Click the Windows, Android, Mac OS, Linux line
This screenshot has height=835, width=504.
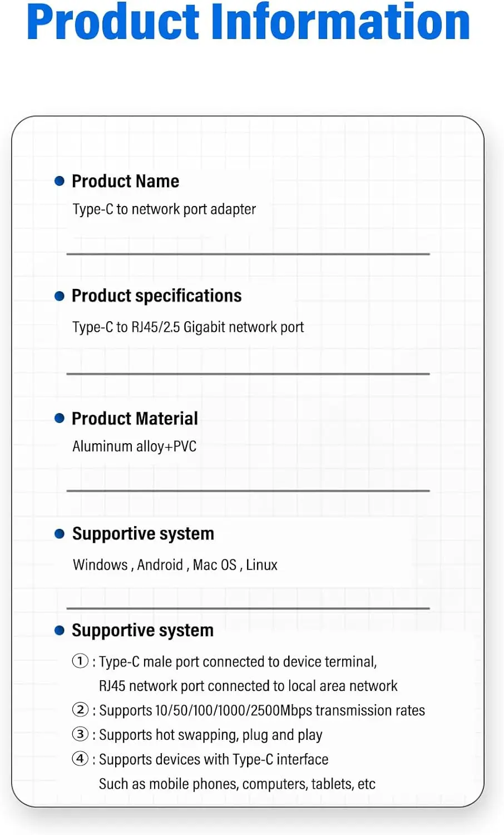coord(175,565)
